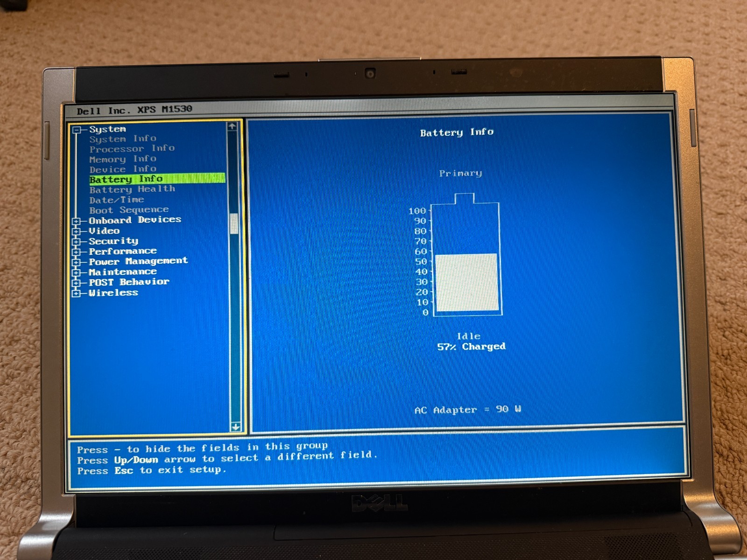Click the "Press Esc to exit setup." line
Screen dimensions: 747x560
(152, 470)
